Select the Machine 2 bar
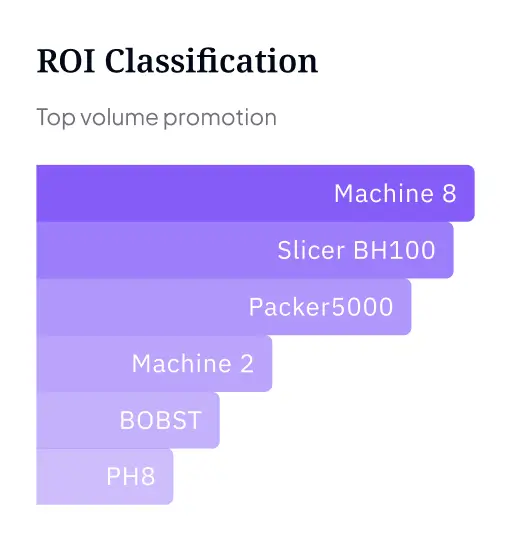The image size is (521, 542). [x=154, y=364]
